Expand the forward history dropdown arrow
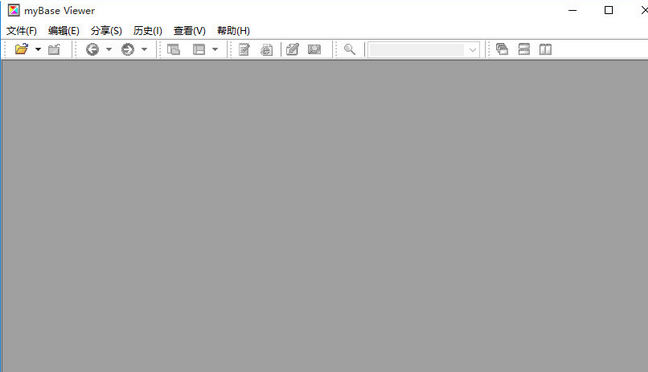Image resolution: width=648 pixels, height=372 pixels. [x=144, y=49]
